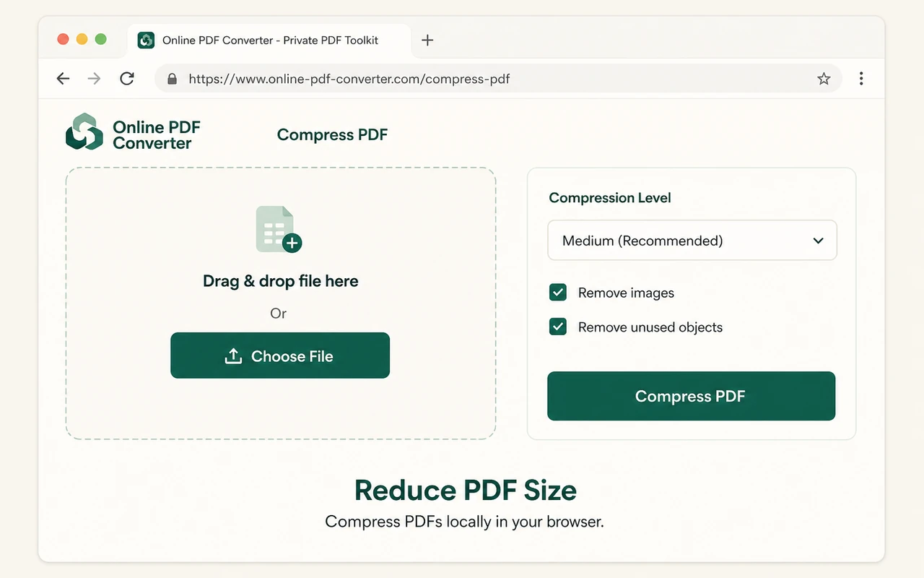
Task: Click the browser back arrow
Action: [64, 79]
